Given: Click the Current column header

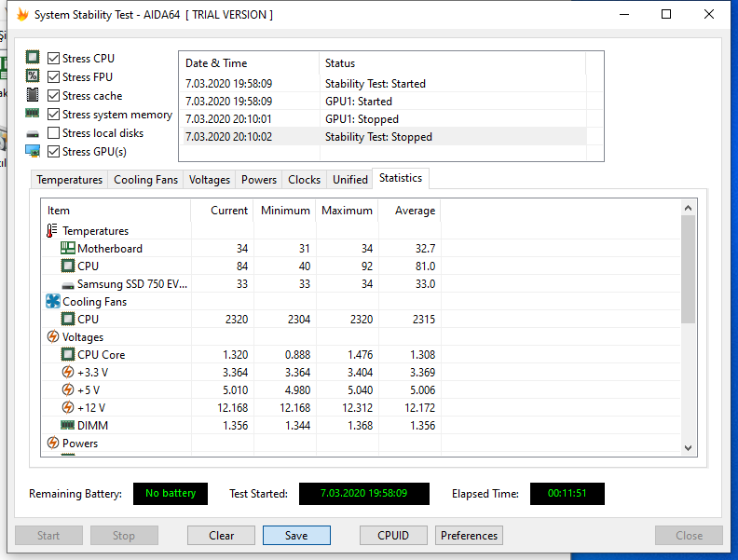Looking at the screenshot, I should [x=222, y=211].
